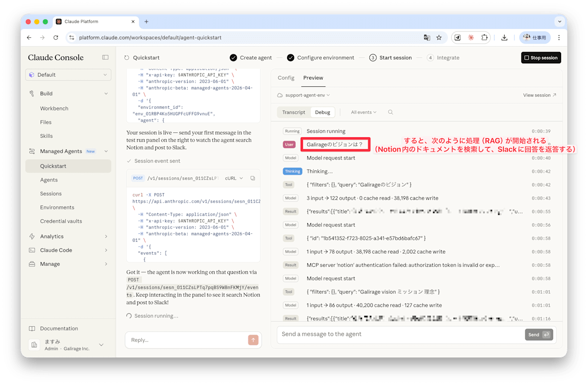Expand the Manage section
The height and width of the screenshot is (385, 588).
click(106, 264)
